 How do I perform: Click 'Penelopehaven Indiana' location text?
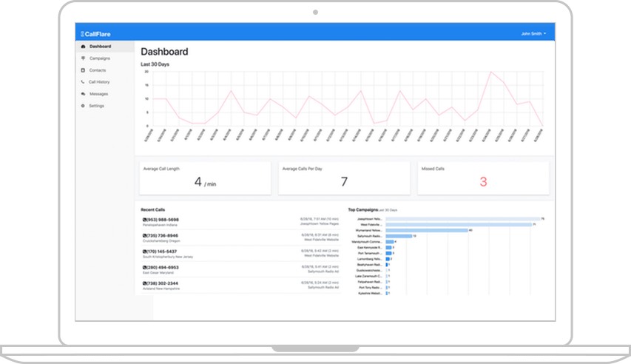[160, 225]
